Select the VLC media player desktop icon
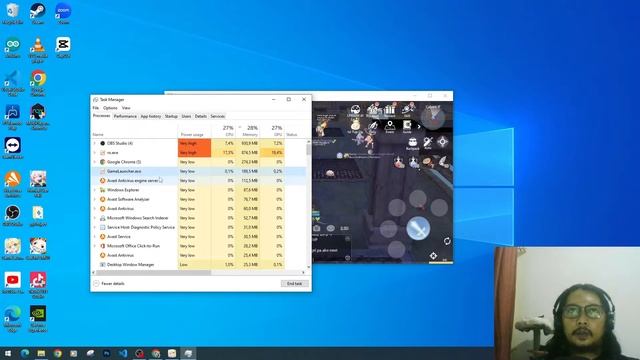Image resolution: width=640 pixels, height=360 pixels. click(x=38, y=49)
